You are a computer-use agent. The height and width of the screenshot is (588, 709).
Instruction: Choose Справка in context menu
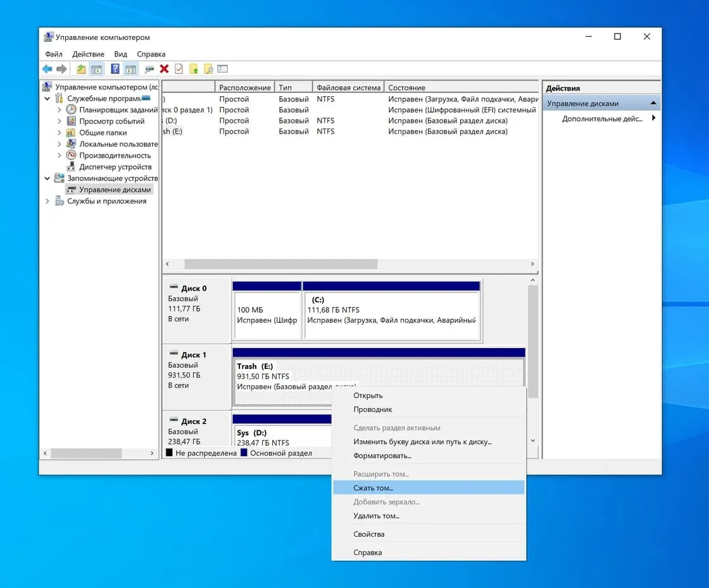point(429,553)
